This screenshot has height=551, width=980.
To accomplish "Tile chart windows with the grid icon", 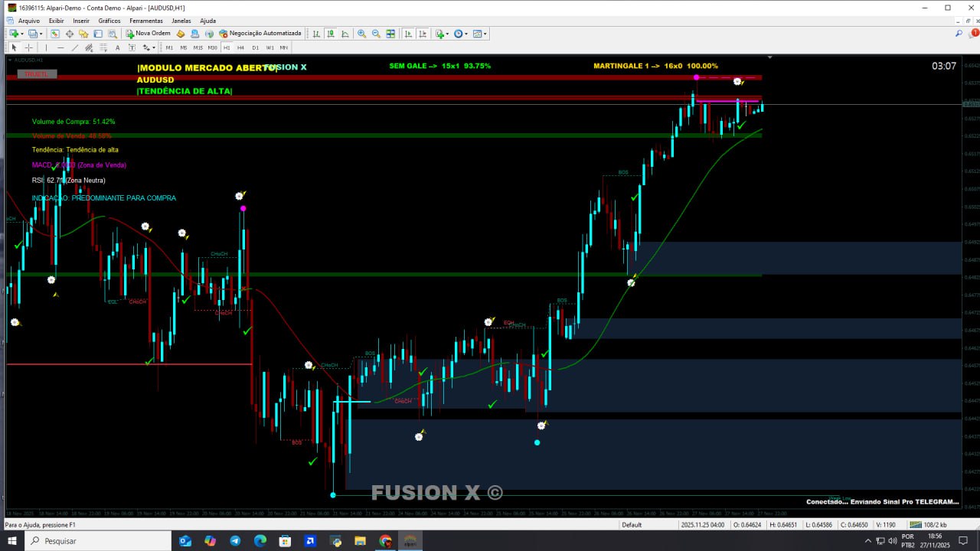I will (390, 34).
